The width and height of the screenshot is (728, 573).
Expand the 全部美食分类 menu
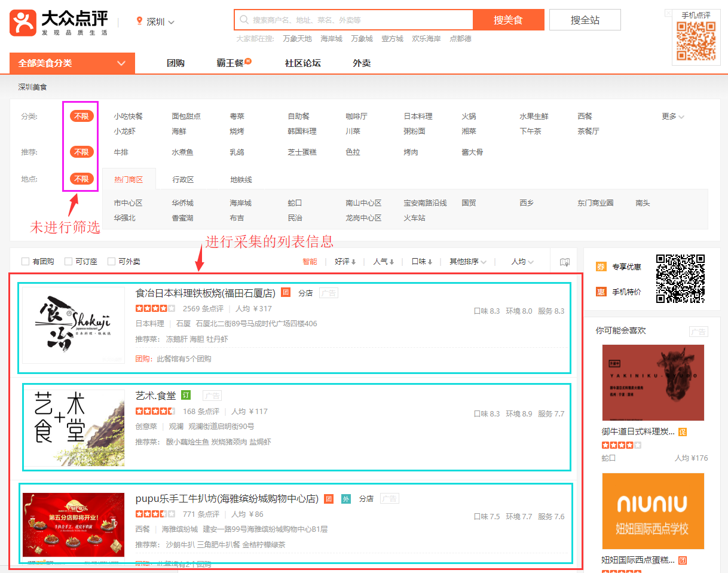(72, 63)
